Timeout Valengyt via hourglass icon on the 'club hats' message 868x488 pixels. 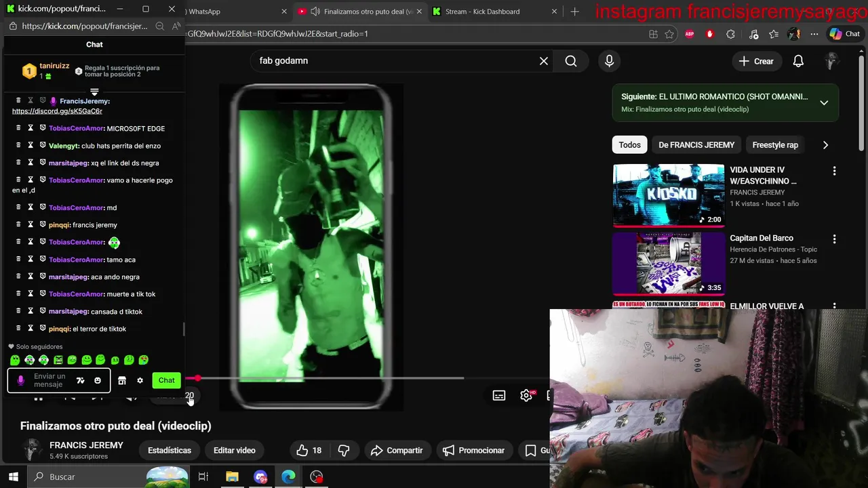31,145
